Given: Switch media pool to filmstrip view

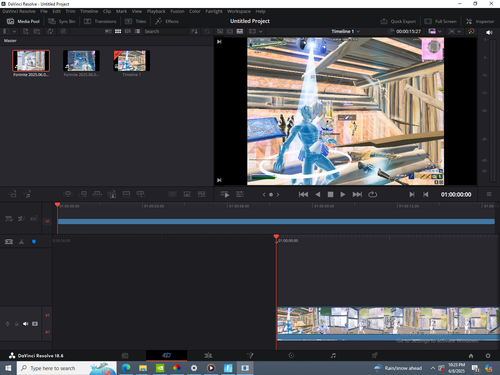Looking at the screenshot, I should point(128,31).
